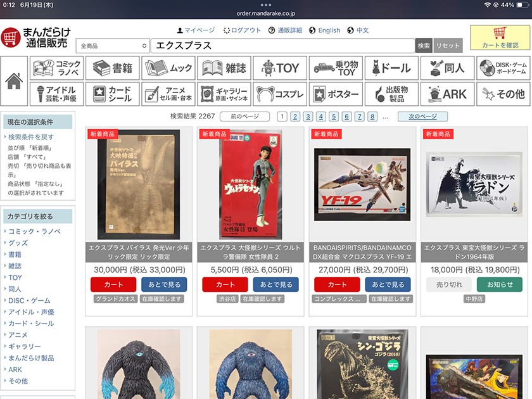Viewport: 532px width, 399px height.
Task: Save ウルトラ警備隊 女性隊員 with あとで見る
Action: (x=276, y=284)
